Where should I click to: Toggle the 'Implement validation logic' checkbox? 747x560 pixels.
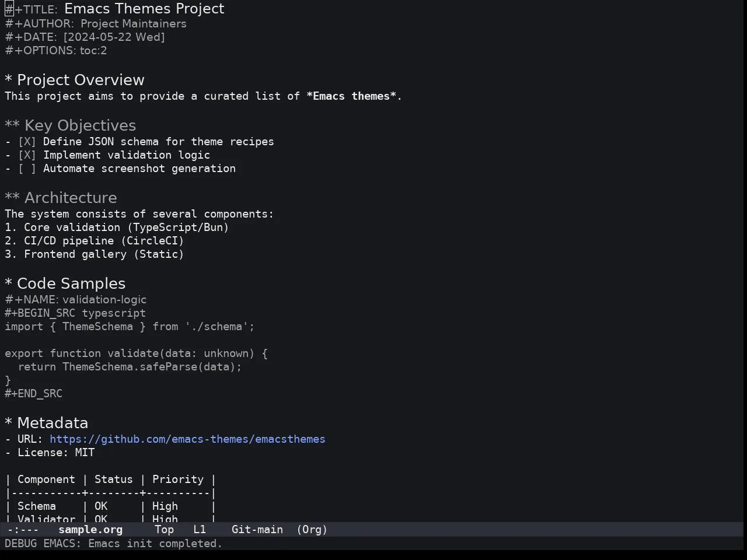pos(27,155)
